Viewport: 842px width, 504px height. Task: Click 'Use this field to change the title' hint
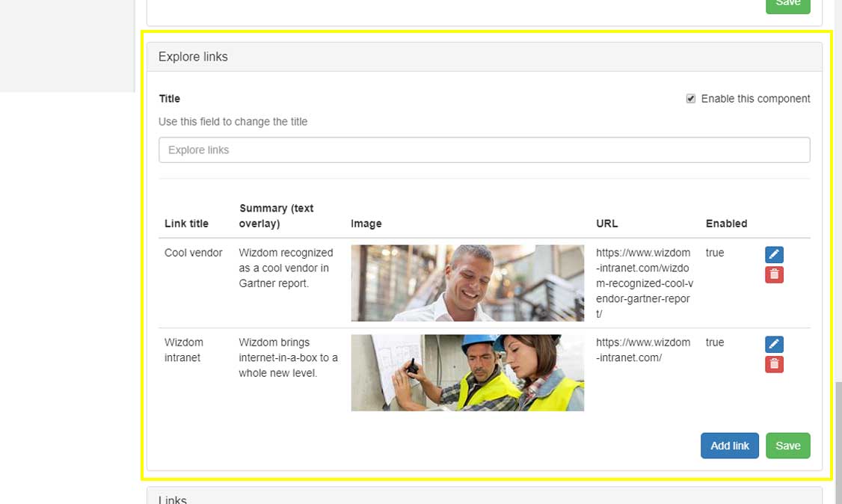233,122
